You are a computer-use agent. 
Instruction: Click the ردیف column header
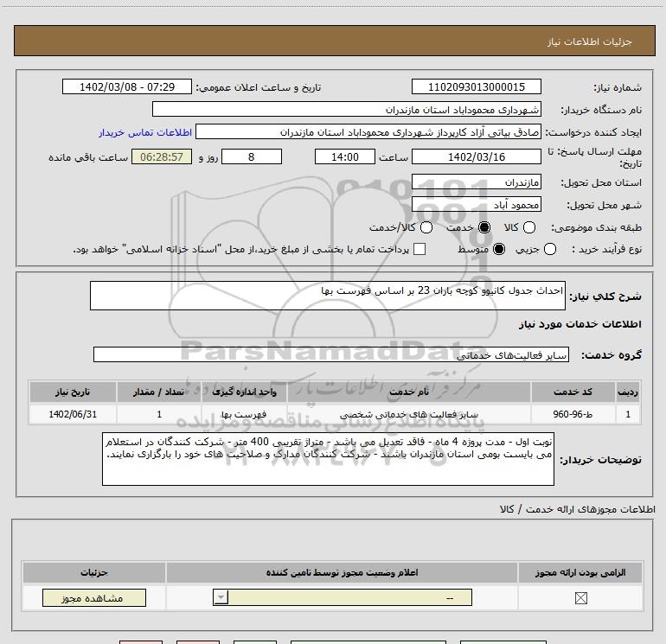point(628,392)
